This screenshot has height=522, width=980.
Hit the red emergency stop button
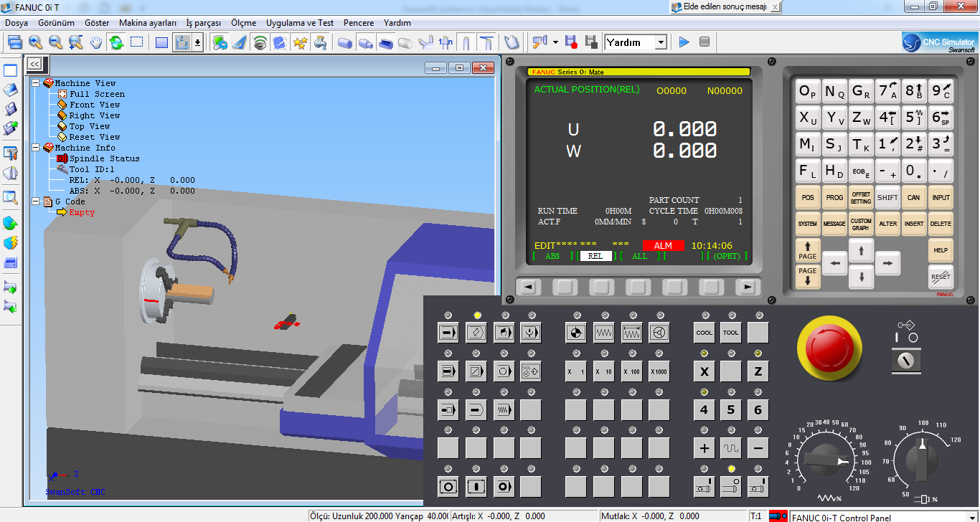click(x=829, y=348)
